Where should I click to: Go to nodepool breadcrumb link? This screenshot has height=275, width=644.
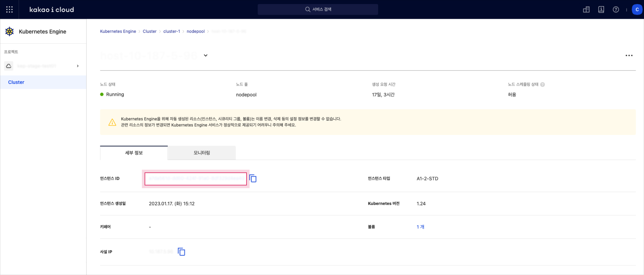pyautogui.click(x=196, y=32)
